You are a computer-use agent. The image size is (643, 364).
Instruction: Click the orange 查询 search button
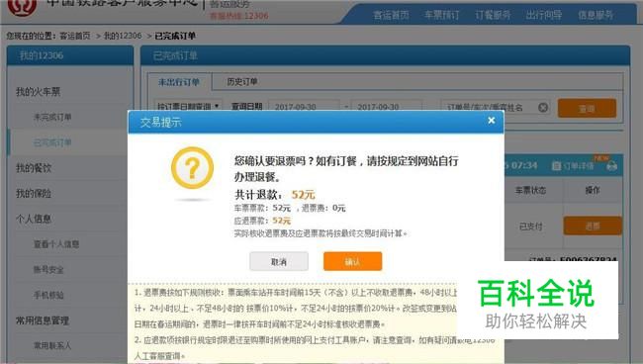click(587, 108)
